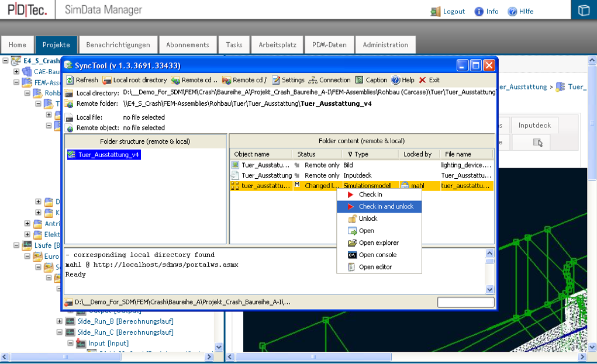Open the Administration tab
Viewport: 597px width, 364px height.
[385, 45]
